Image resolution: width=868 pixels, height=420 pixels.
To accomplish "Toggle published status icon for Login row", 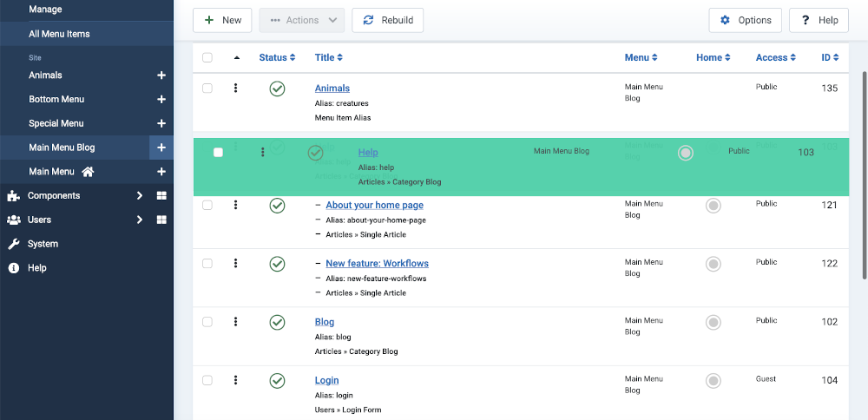I will [277, 380].
